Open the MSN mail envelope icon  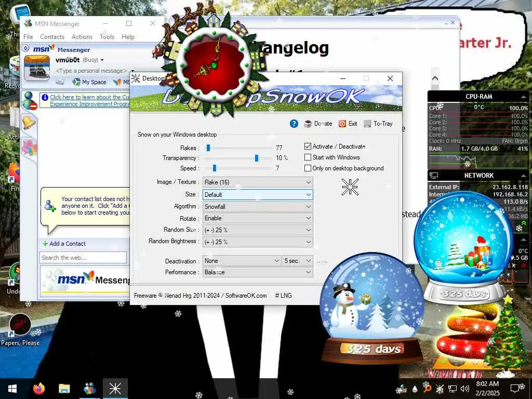(x=60, y=82)
